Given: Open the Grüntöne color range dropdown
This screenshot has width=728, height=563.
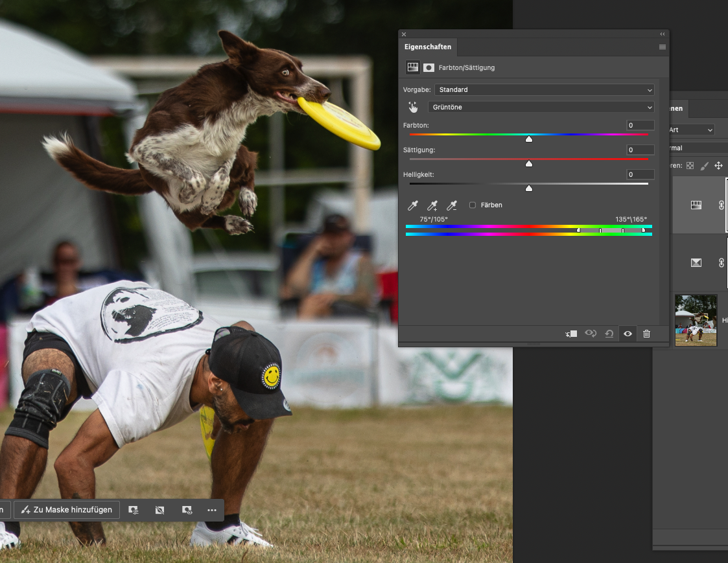Looking at the screenshot, I should pyautogui.click(x=541, y=107).
